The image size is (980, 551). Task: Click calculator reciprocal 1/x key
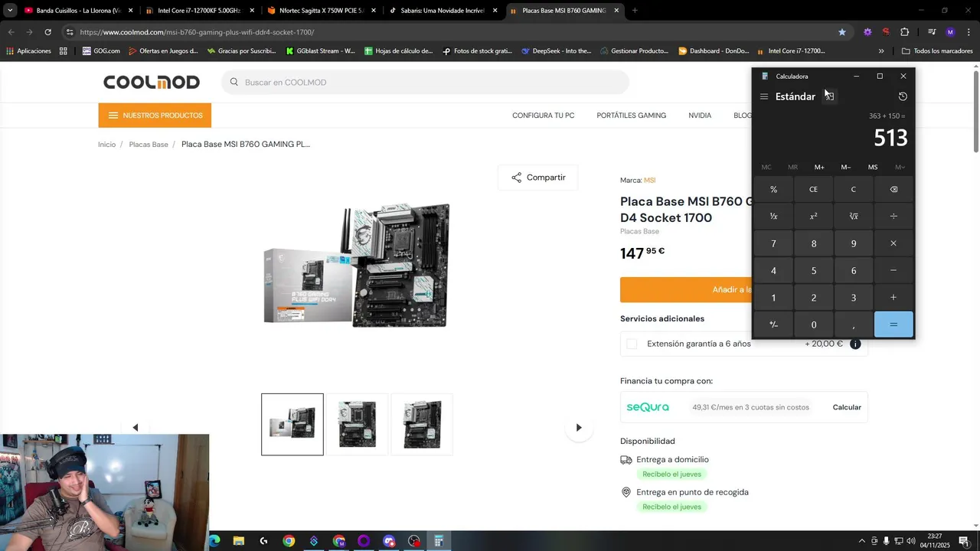coord(773,217)
